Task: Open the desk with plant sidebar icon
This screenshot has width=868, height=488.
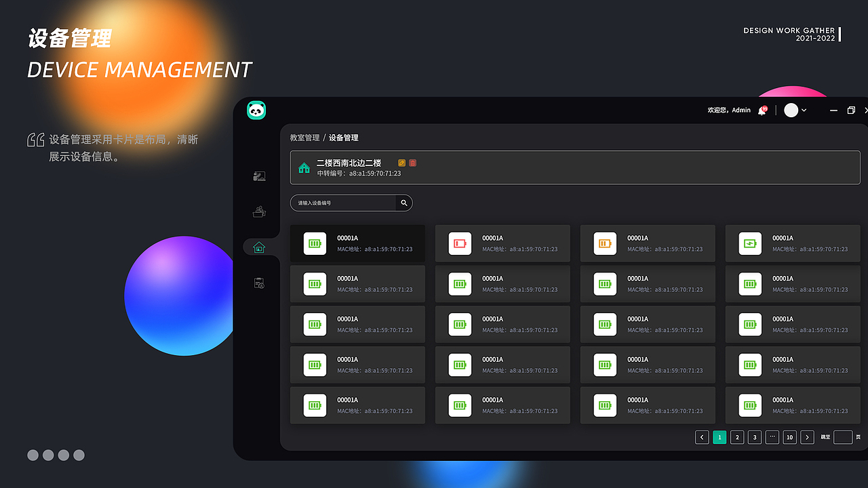Action: pos(259,211)
